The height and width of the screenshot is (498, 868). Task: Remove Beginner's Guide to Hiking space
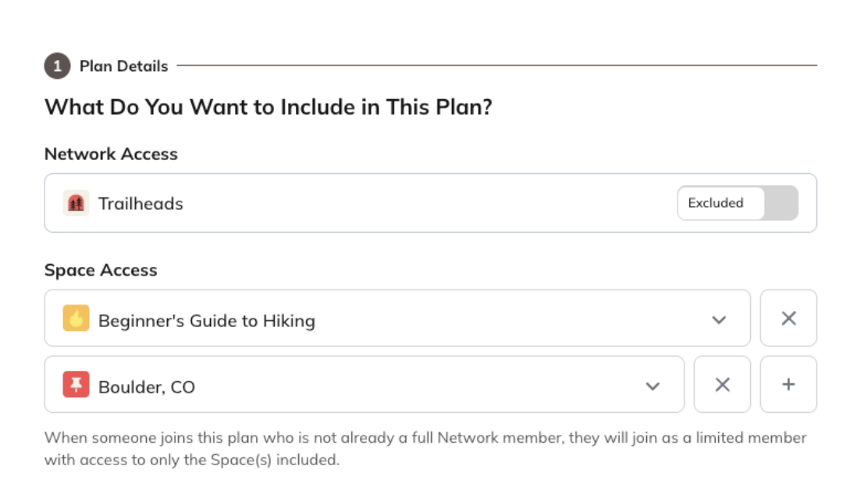(x=788, y=318)
